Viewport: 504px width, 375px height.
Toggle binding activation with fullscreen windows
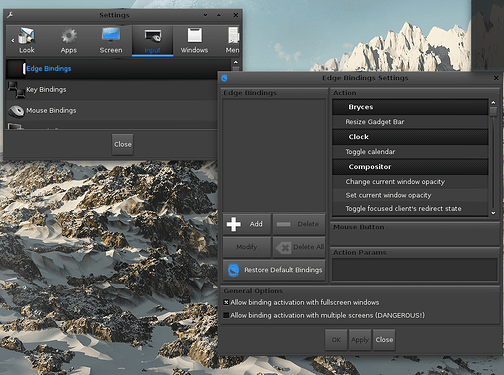226,302
